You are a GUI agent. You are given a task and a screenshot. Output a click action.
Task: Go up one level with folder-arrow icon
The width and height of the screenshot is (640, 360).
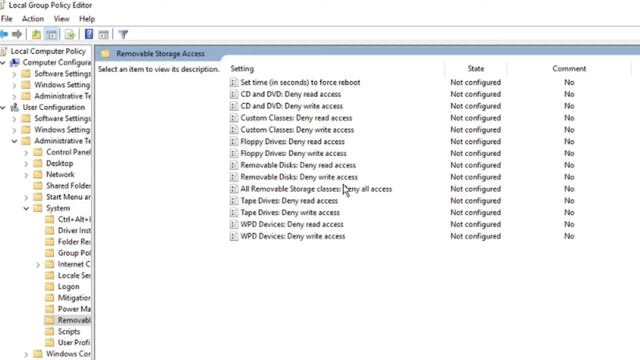tap(36, 34)
